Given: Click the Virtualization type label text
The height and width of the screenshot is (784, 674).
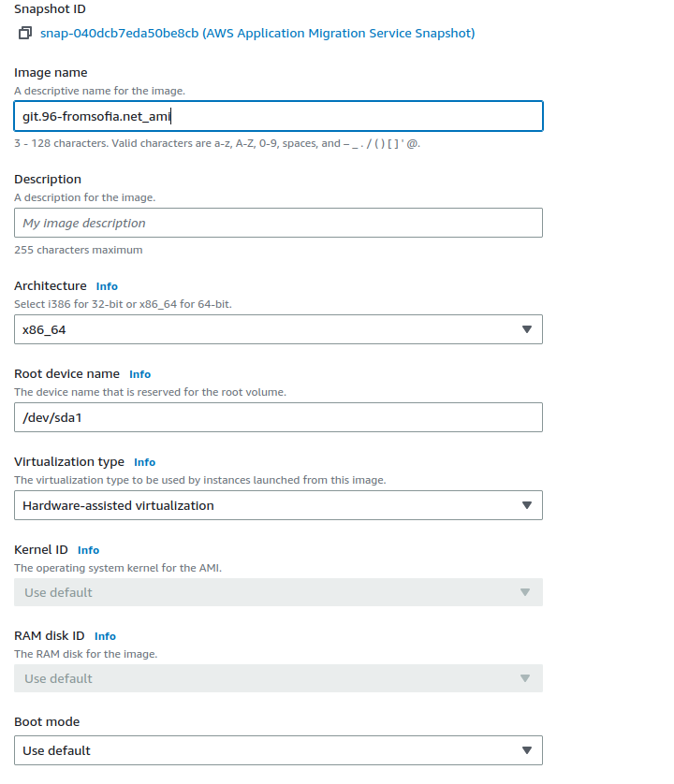Looking at the screenshot, I should pyautogui.click(x=69, y=461).
